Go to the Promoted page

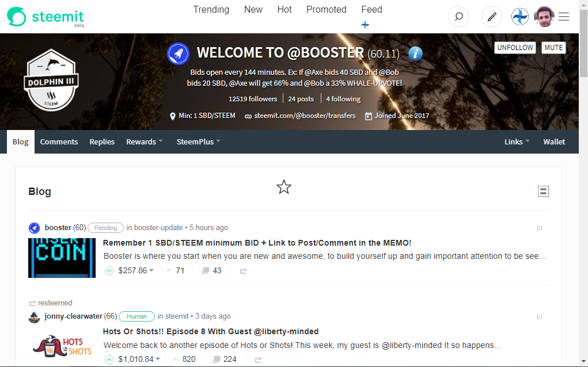pyautogui.click(x=326, y=9)
